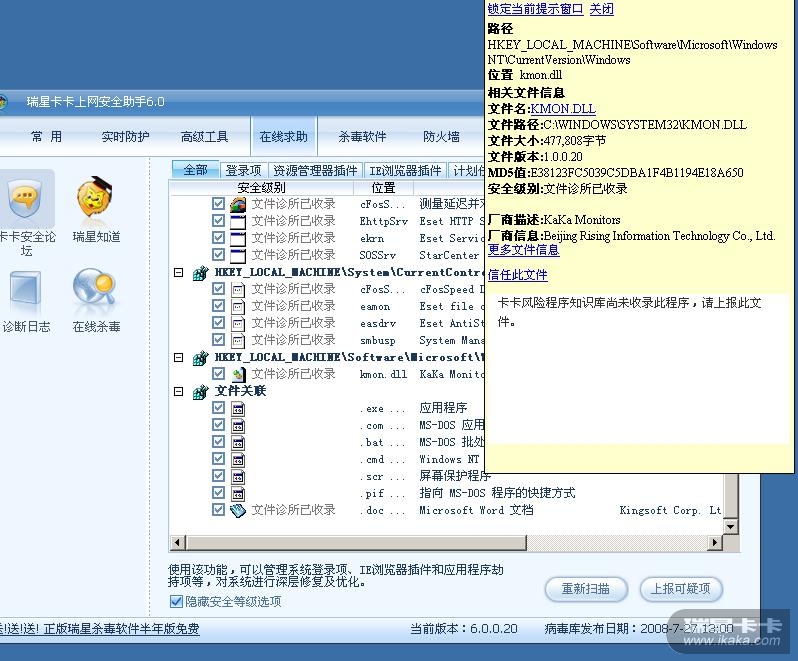Switch to the 实时防护 tab
The height and width of the screenshot is (661, 798).
[x=125, y=136]
